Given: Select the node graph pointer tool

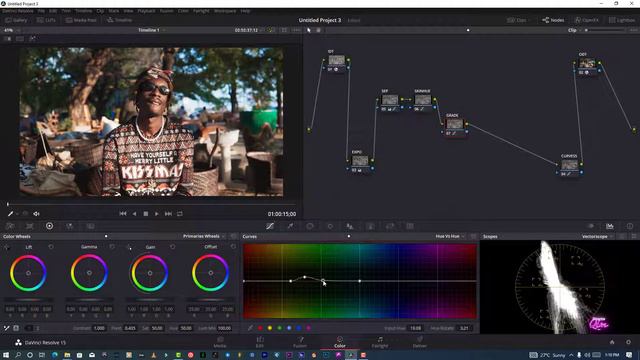Looking at the screenshot, I should coord(309,30).
